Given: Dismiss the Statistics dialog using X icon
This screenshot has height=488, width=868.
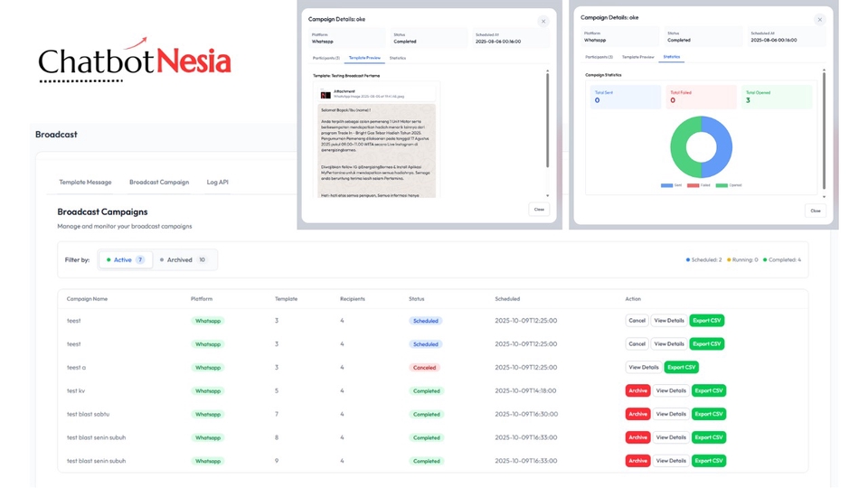Looking at the screenshot, I should (820, 20).
